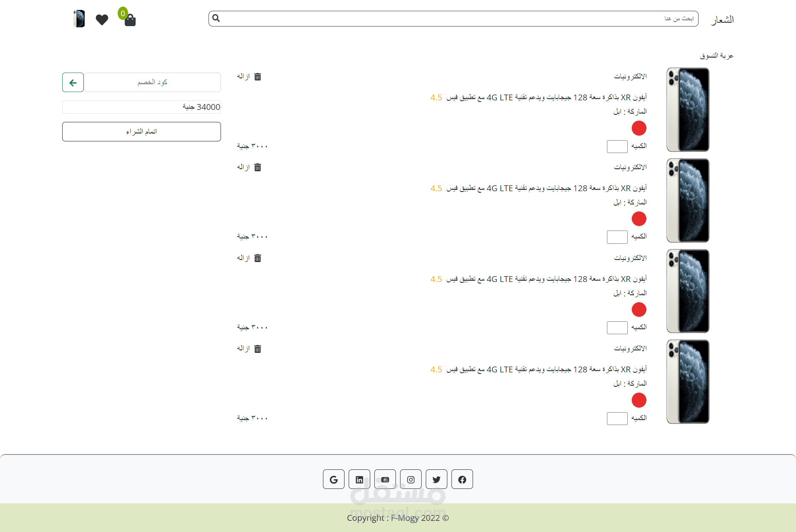Click quantity field of second cart item
Image resolution: width=796 pixels, height=532 pixels.
click(x=617, y=237)
